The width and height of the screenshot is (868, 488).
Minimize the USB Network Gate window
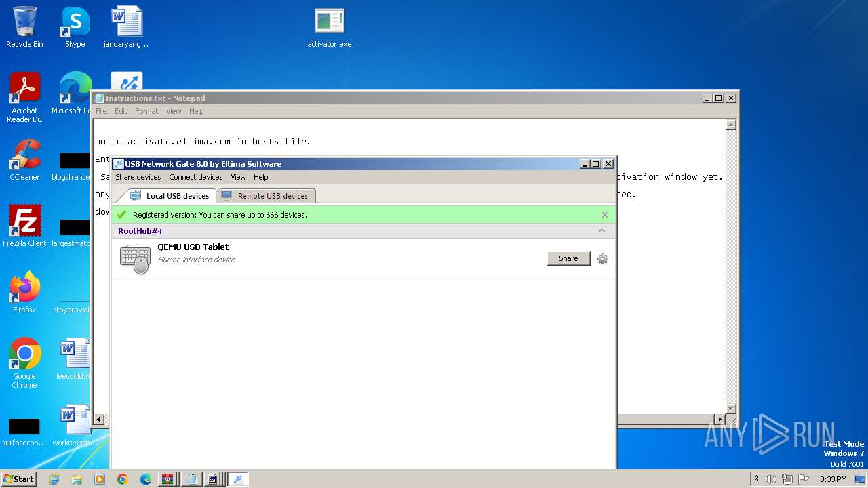585,164
